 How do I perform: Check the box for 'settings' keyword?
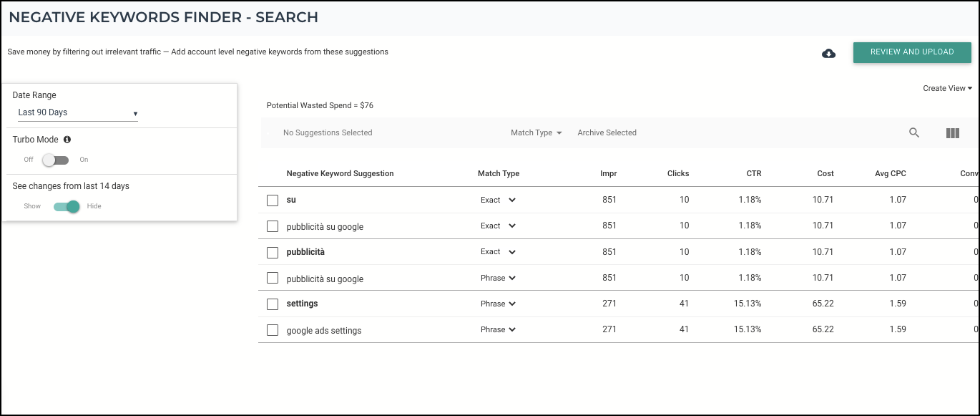coord(273,304)
